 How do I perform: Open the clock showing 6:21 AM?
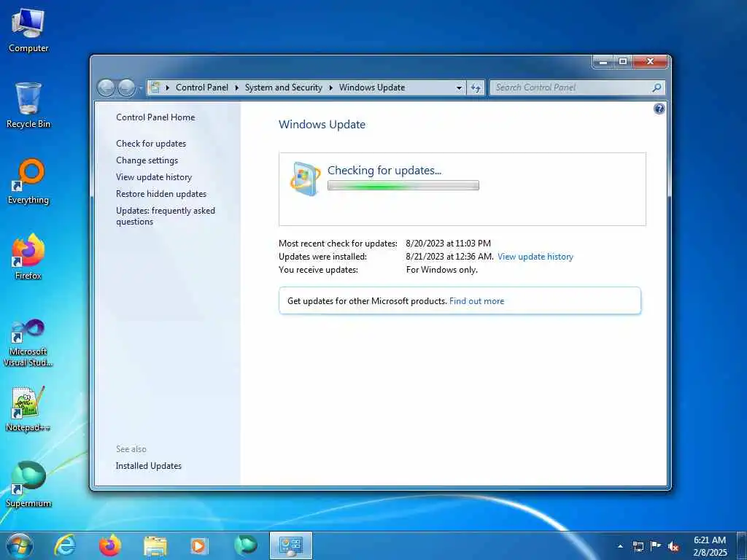(x=710, y=545)
